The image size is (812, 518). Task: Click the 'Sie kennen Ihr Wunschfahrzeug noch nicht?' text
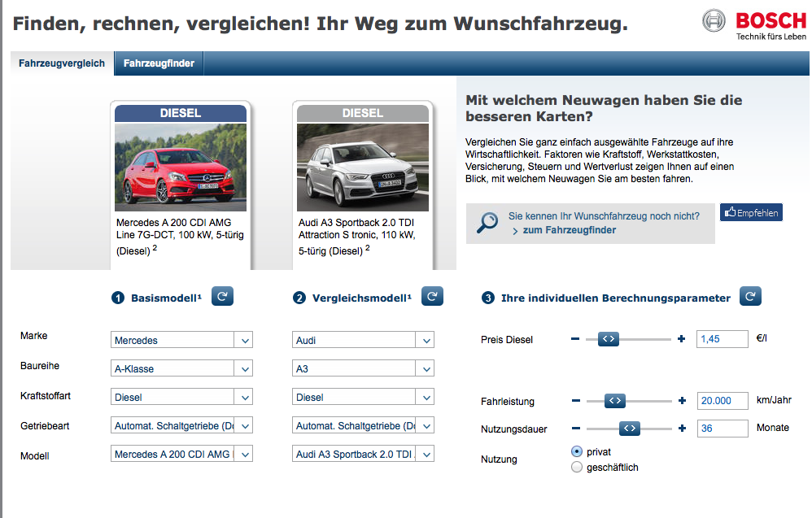tap(604, 216)
